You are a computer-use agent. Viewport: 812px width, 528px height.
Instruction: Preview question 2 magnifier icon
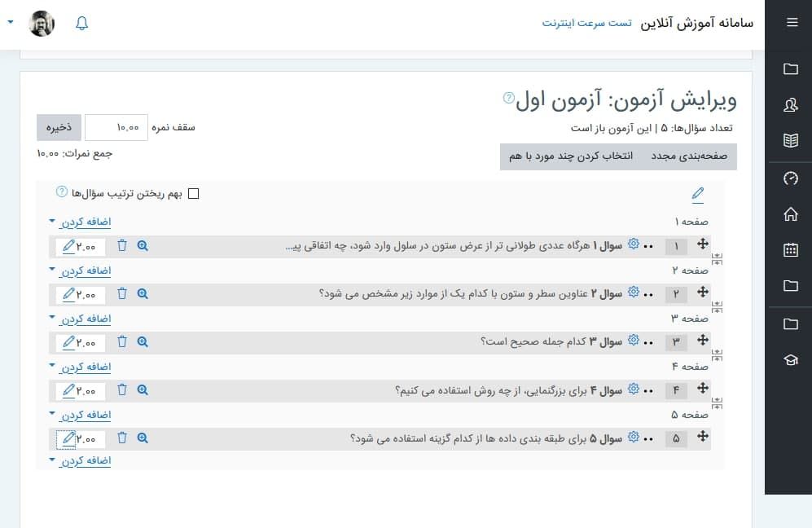[x=143, y=294]
